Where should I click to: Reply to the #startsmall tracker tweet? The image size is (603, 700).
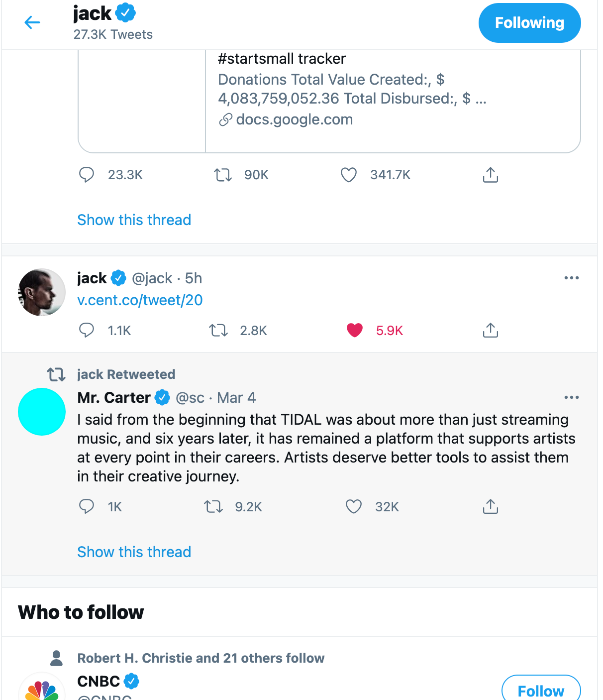tap(87, 175)
